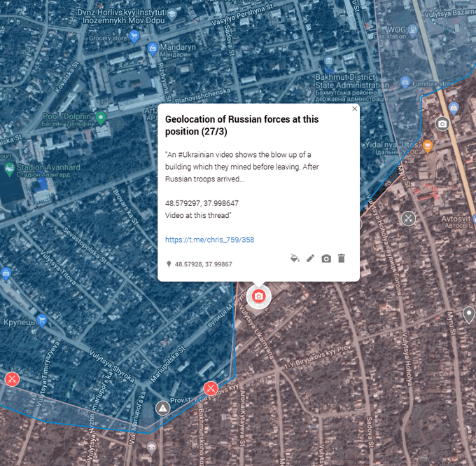Select the grey pin marker on right edge
Viewport: 476px width, 466px height.
pyautogui.click(x=469, y=314)
